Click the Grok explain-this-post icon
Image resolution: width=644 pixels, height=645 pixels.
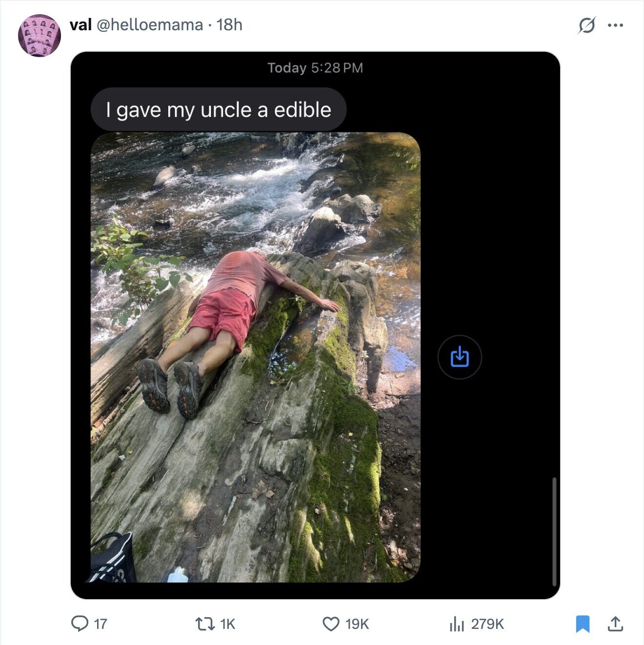(586, 25)
